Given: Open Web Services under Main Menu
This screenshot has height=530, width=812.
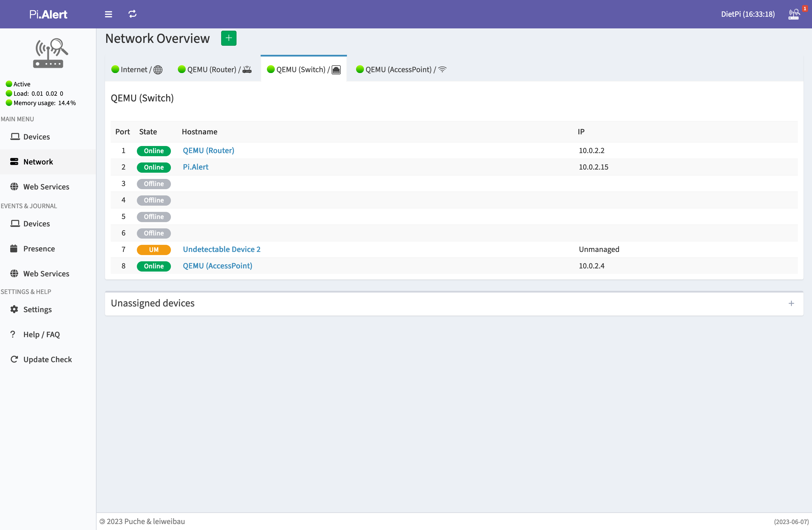Looking at the screenshot, I should pyautogui.click(x=48, y=187).
